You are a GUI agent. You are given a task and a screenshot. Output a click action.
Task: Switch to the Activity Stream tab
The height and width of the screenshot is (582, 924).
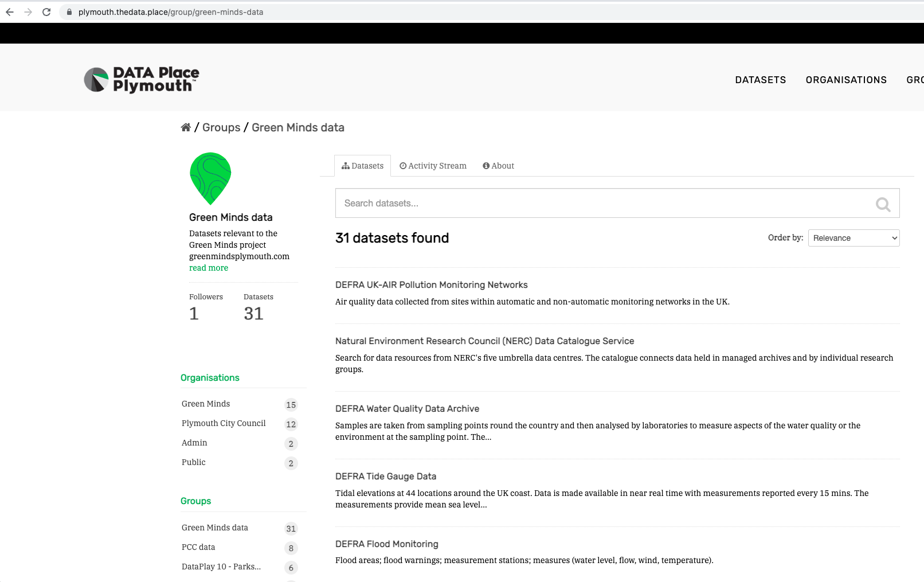pos(433,166)
